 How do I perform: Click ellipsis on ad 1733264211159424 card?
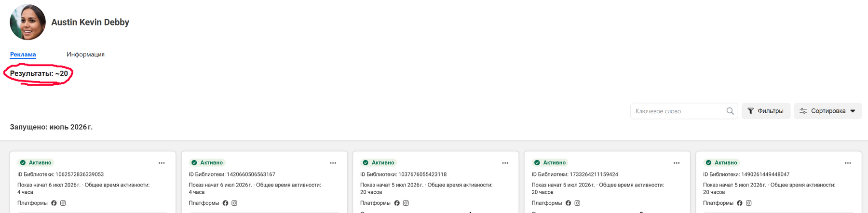[677, 163]
